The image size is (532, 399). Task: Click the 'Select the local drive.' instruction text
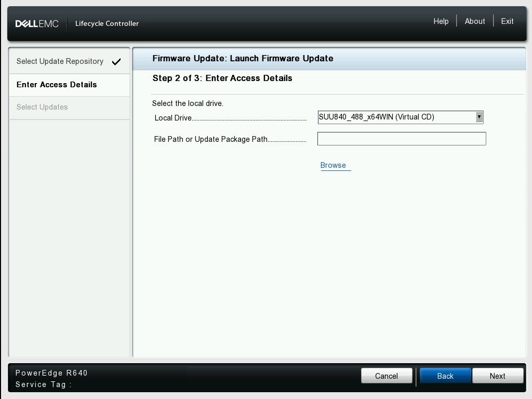pos(188,103)
